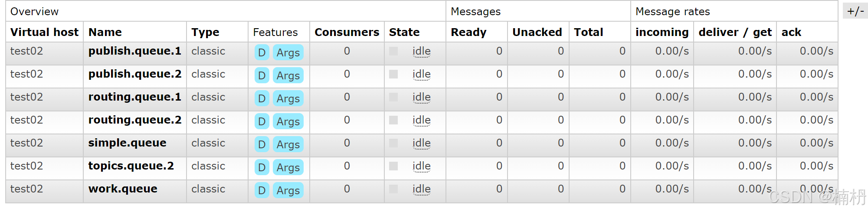Click the idle state of routing.queue.2
Screen dimensions: 868x212
tap(421, 120)
